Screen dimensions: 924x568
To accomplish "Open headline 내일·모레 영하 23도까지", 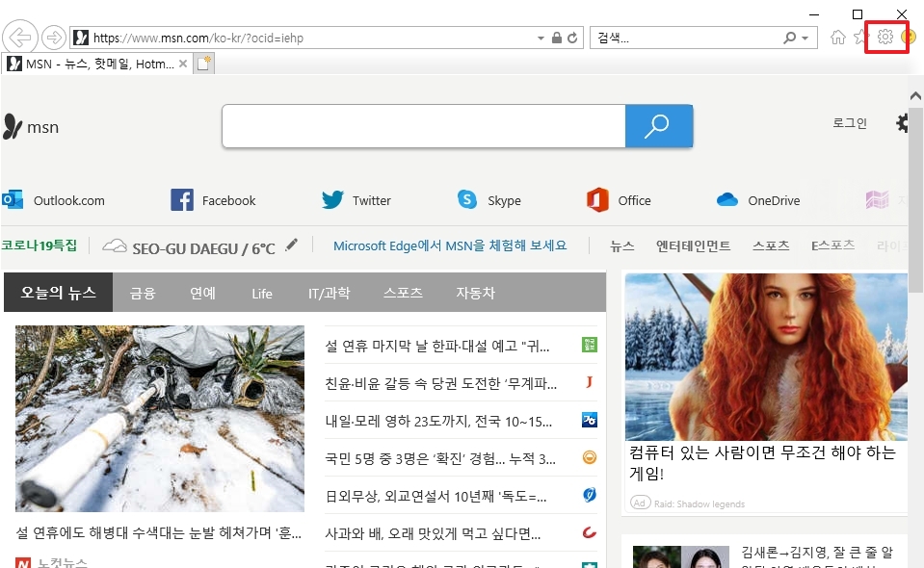I will (438, 421).
